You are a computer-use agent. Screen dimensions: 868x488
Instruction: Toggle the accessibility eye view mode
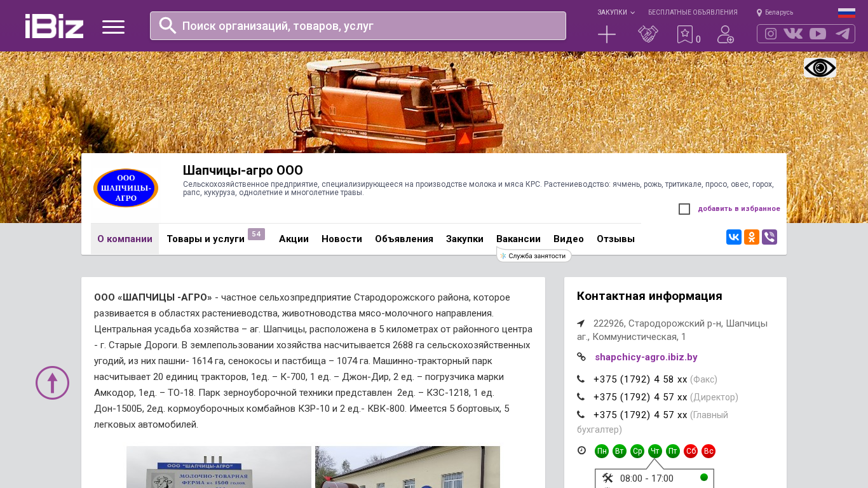point(820,68)
